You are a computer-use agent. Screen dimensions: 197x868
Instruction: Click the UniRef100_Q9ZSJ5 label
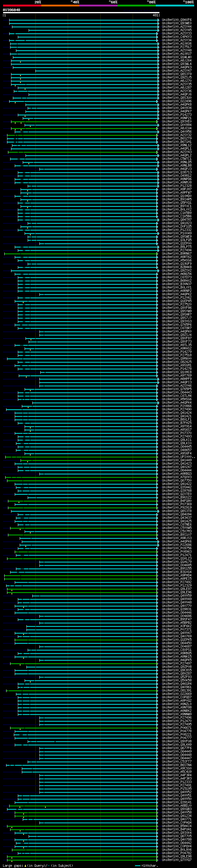[177, 78]
